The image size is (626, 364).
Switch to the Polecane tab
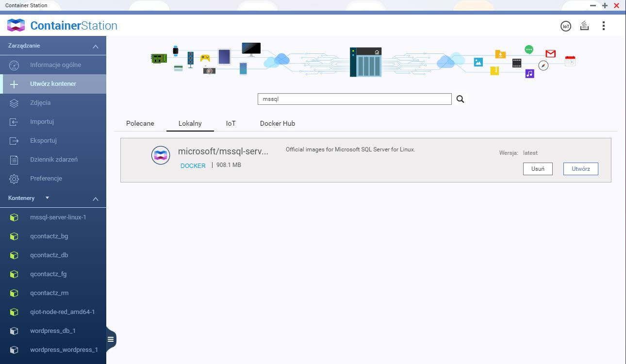pos(140,123)
